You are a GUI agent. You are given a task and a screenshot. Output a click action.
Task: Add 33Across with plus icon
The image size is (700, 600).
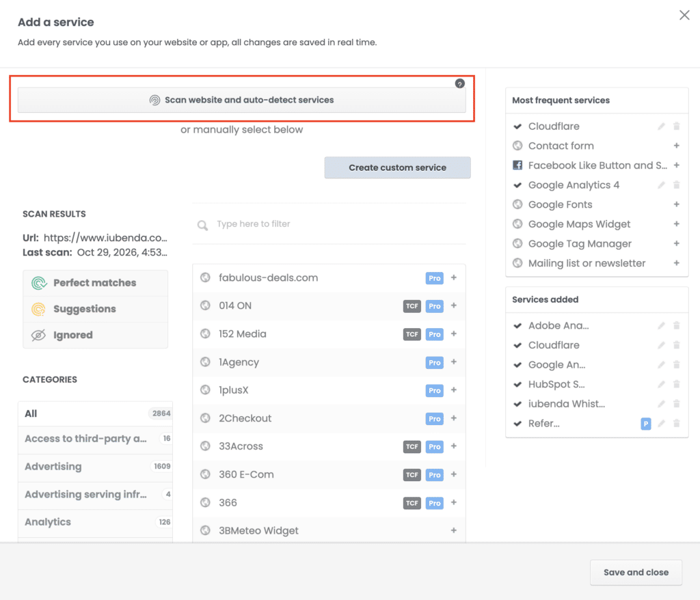pyautogui.click(x=454, y=446)
